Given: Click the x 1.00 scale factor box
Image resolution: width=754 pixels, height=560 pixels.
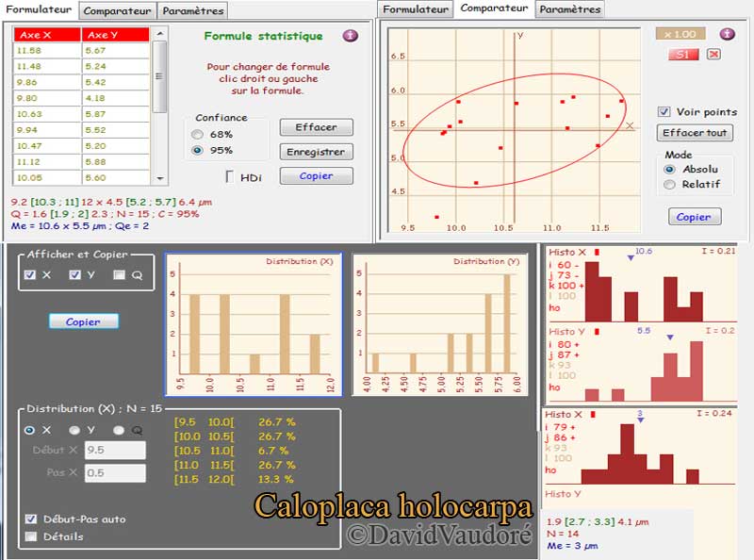Looking at the screenshot, I should (x=680, y=34).
